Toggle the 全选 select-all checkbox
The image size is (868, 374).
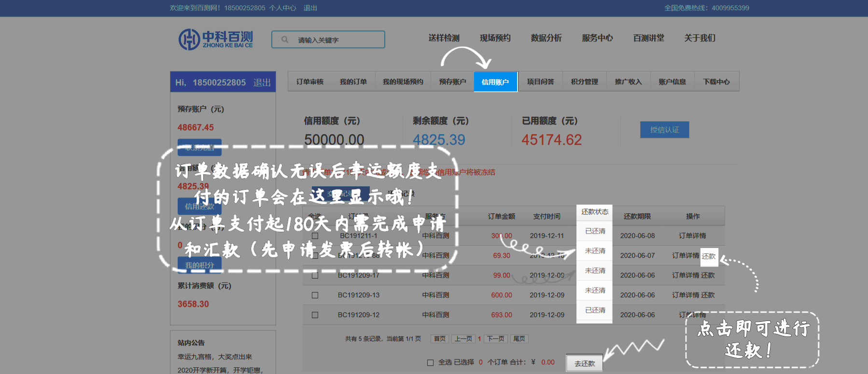(x=430, y=362)
